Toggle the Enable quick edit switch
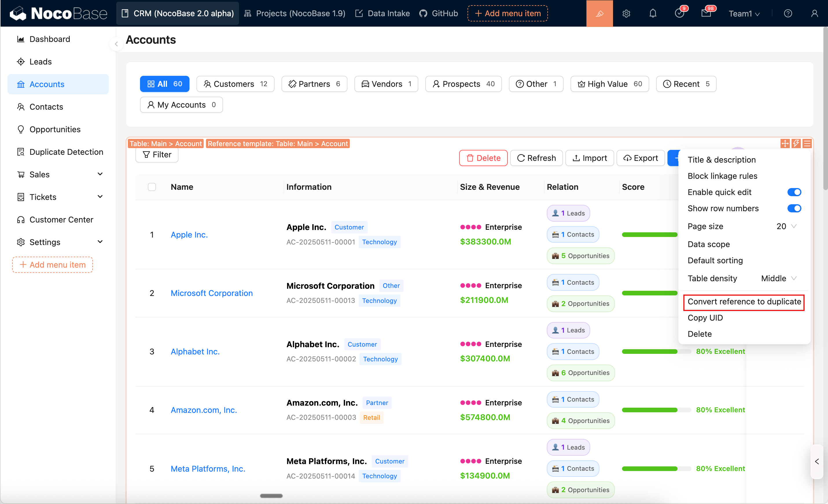828x504 pixels. [x=794, y=192]
